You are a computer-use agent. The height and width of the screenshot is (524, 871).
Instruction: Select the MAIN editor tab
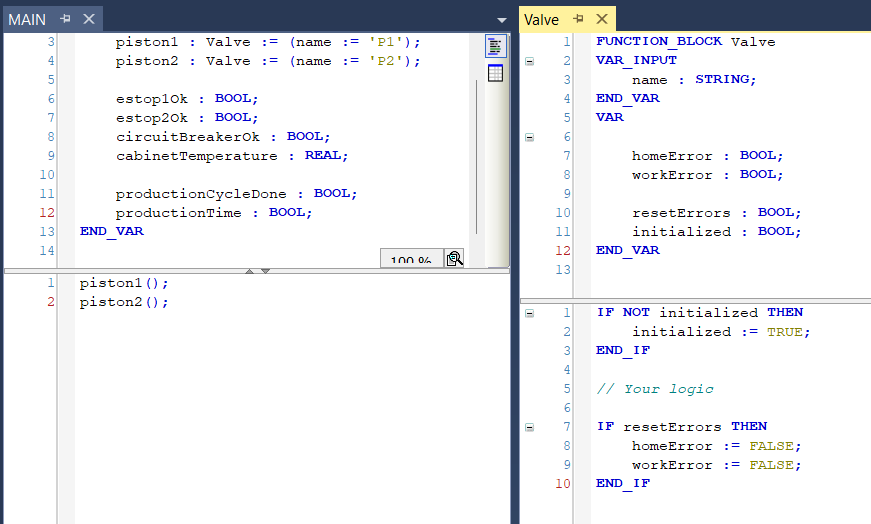pos(27,19)
